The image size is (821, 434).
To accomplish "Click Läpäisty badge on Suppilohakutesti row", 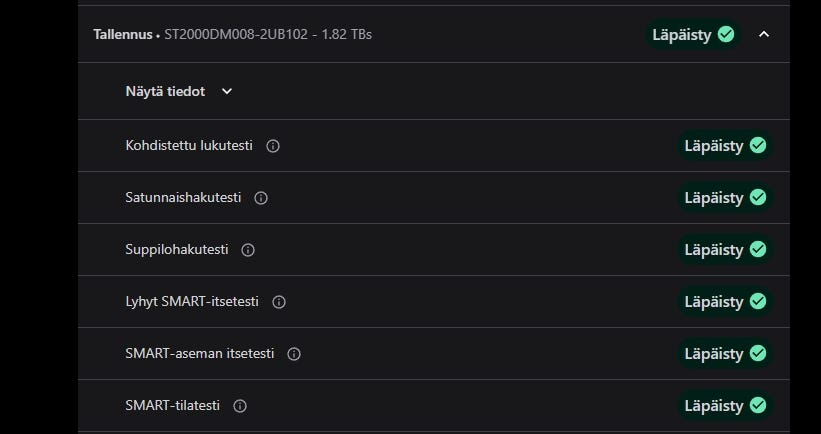I will point(724,250).
